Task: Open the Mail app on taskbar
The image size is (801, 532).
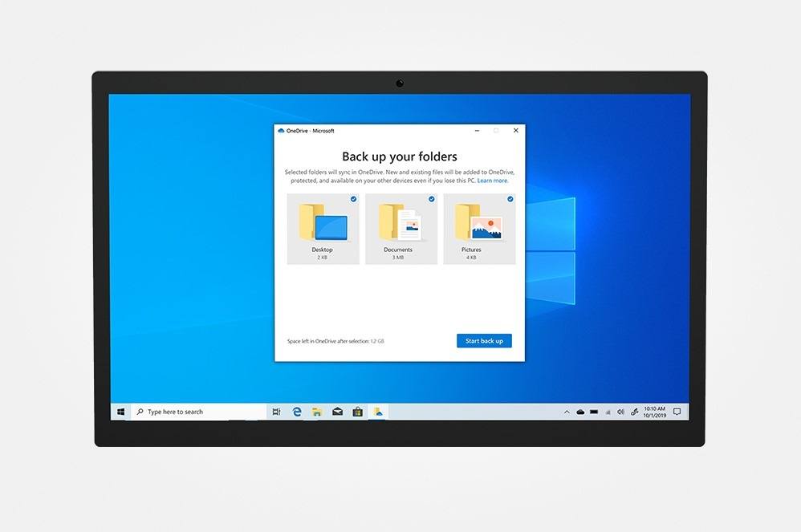Action: click(x=337, y=412)
